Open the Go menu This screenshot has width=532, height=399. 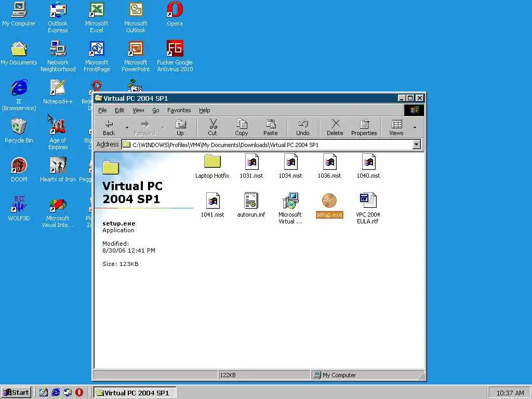(x=156, y=110)
